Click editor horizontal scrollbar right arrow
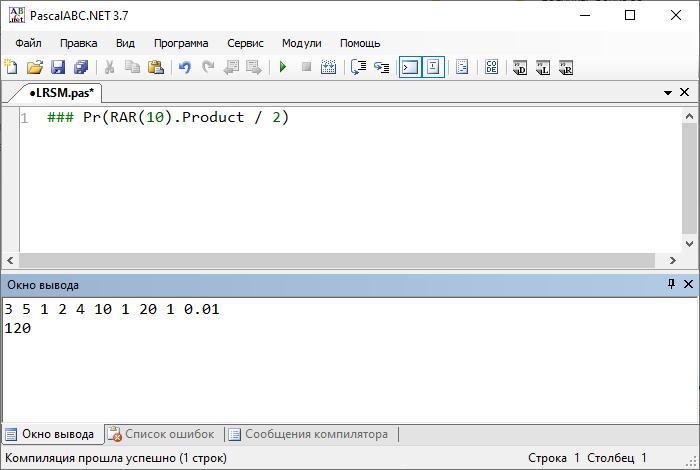700x470 pixels. coord(672,260)
